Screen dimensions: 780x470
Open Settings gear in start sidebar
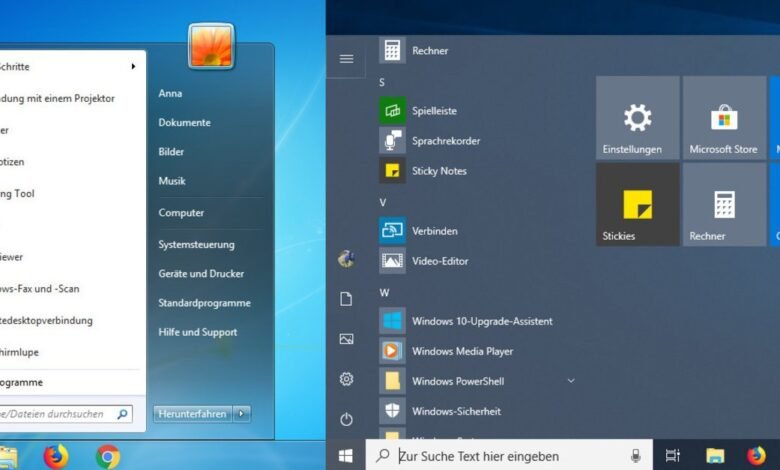pyautogui.click(x=346, y=379)
